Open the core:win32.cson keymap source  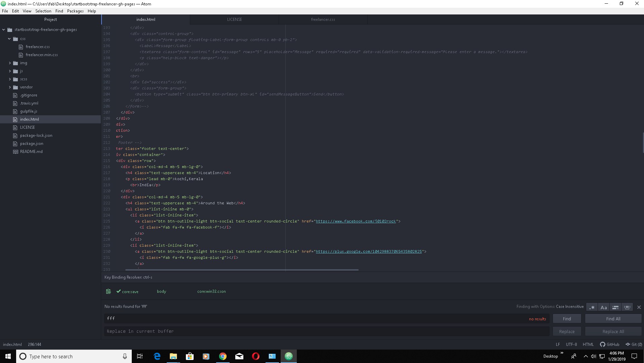click(211, 291)
